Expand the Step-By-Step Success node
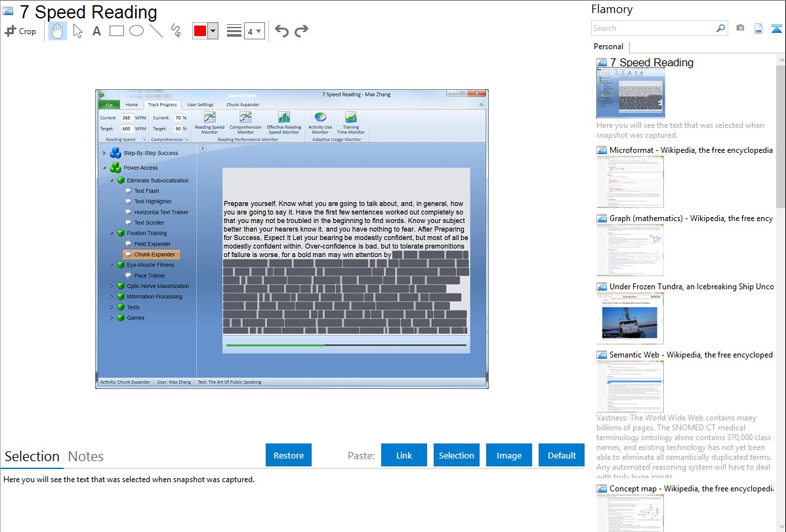 point(104,153)
